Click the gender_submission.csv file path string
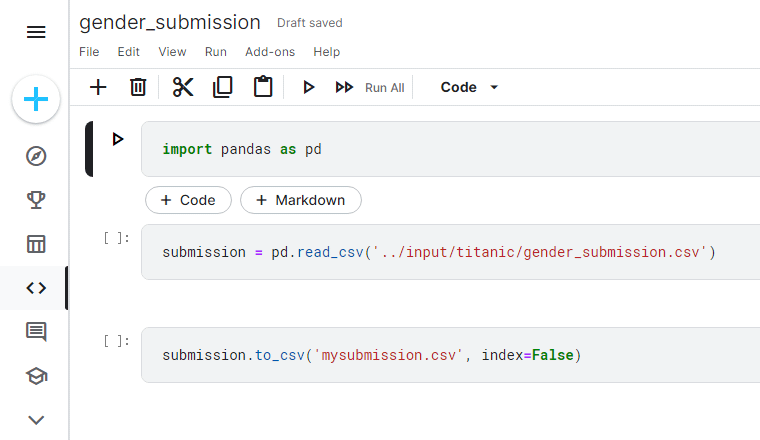The width and height of the screenshot is (760, 440). 539,252
